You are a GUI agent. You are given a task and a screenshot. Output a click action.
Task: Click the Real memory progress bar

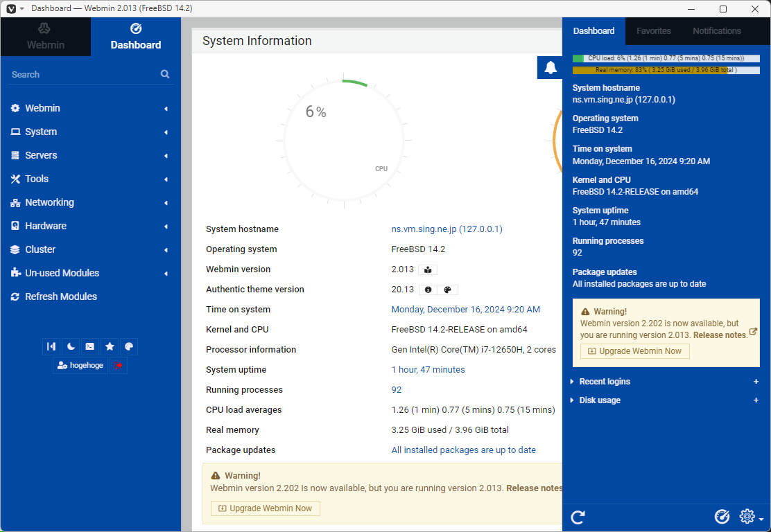pyautogui.click(x=666, y=70)
